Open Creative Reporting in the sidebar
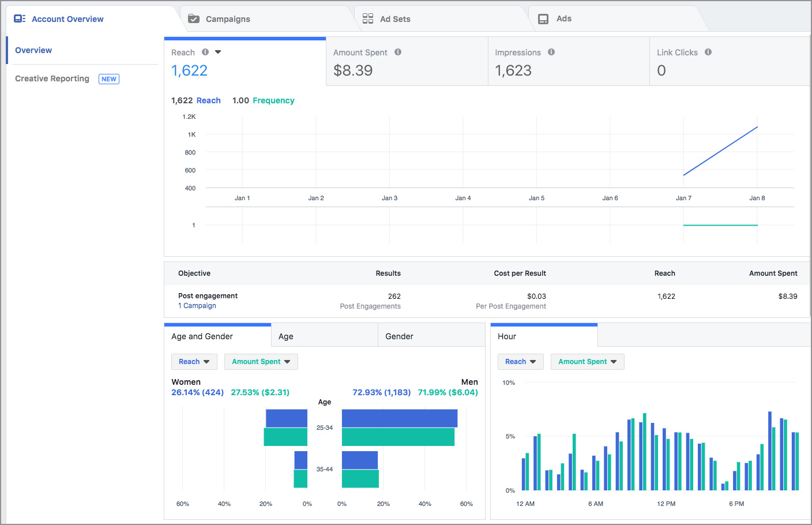812x525 pixels. [x=52, y=78]
